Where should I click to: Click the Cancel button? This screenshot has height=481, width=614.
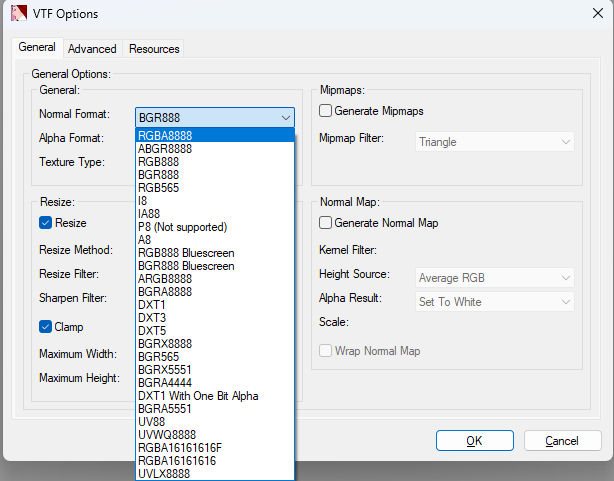(561, 440)
